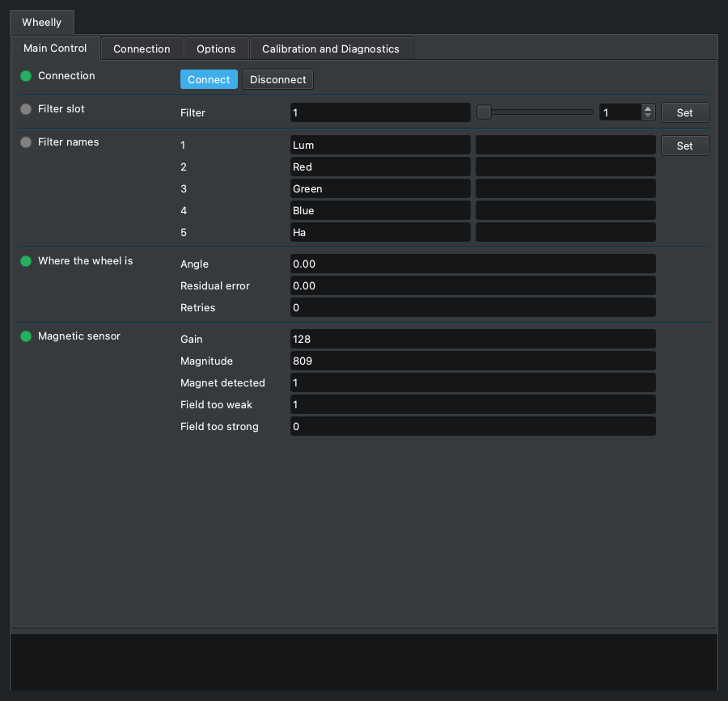The image size is (728, 701).
Task: Click the green Where the wheel is indicator
Action: coord(26,261)
